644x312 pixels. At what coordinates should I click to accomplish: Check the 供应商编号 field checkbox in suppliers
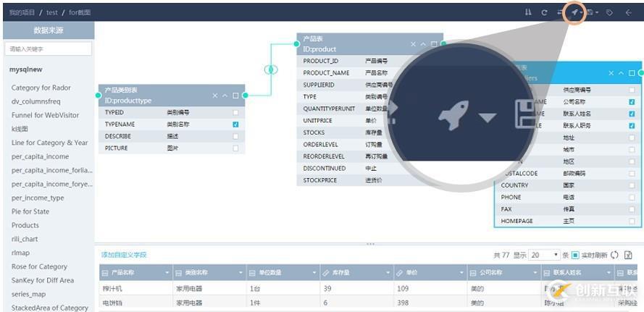tap(632, 90)
